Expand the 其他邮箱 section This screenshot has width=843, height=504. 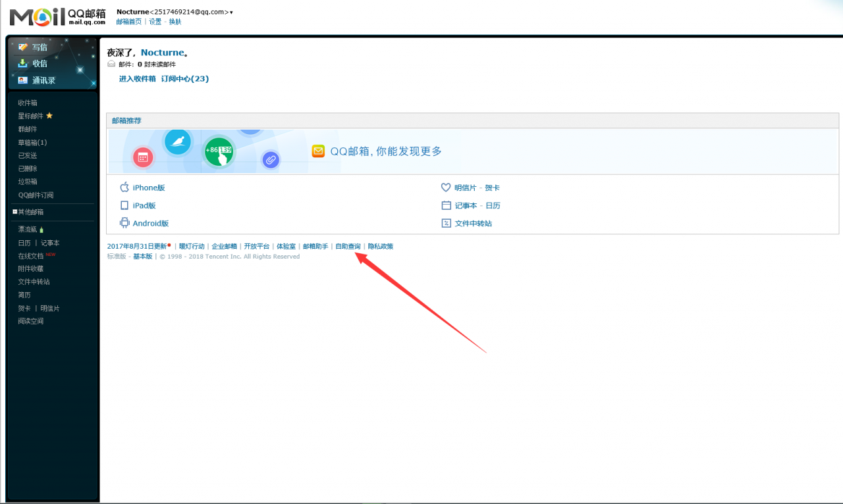[x=14, y=212]
